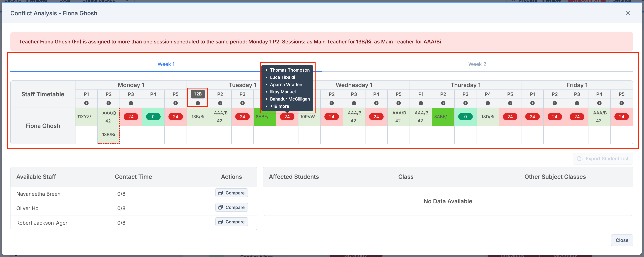Click info icon under Monday P5
The image size is (644, 257).
pyautogui.click(x=175, y=103)
